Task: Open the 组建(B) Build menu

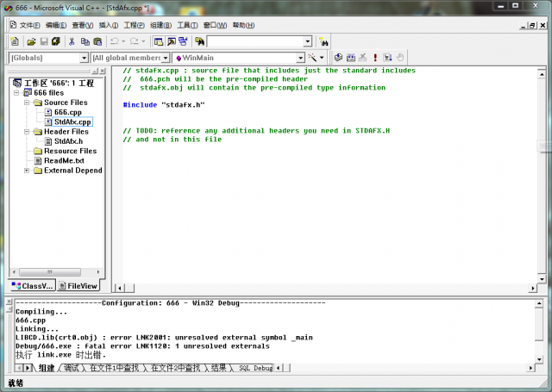Action: (x=161, y=25)
